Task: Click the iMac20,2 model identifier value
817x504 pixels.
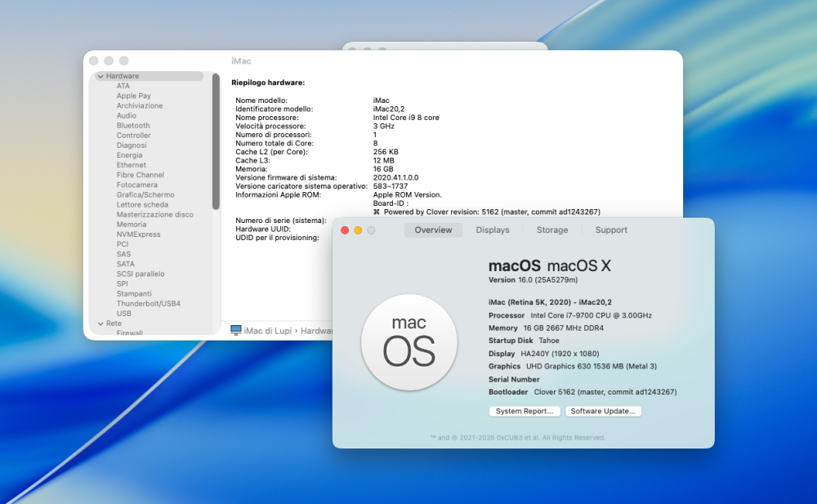Action: pos(389,109)
